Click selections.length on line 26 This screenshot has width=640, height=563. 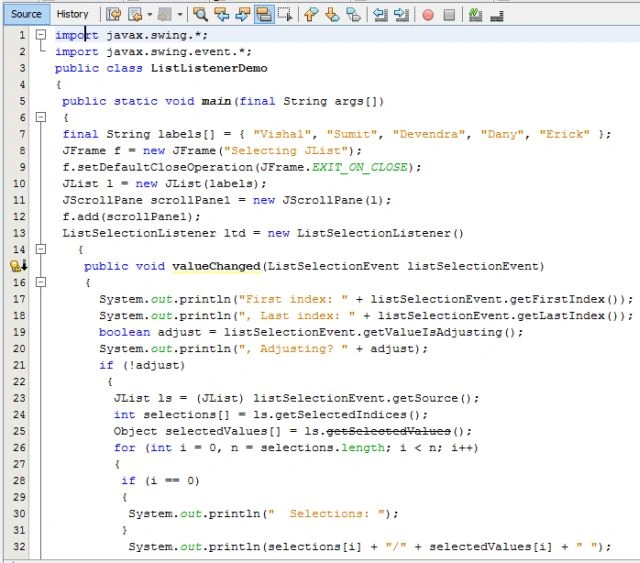(322, 448)
